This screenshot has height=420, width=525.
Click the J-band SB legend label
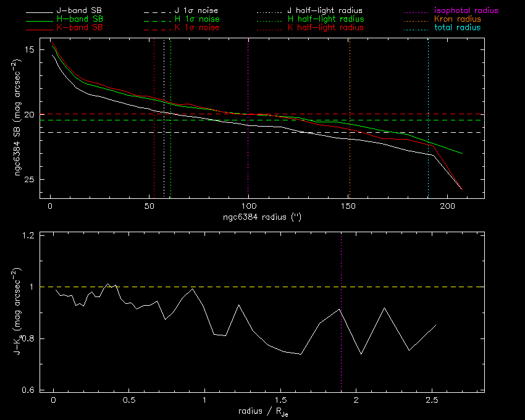point(80,11)
